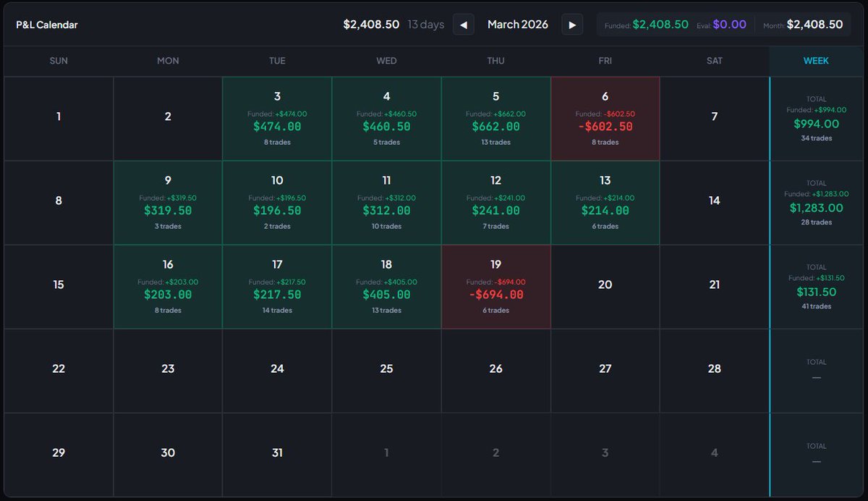The width and height of the screenshot is (868, 501).
Task: Click "Funded: -$694.00" small label
Action: pyautogui.click(x=495, y=282)
